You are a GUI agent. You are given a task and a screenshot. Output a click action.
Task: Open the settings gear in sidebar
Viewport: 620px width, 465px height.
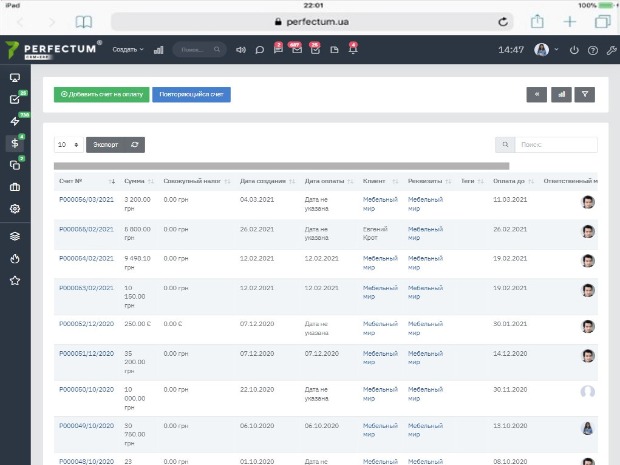[x=15, y=208]
